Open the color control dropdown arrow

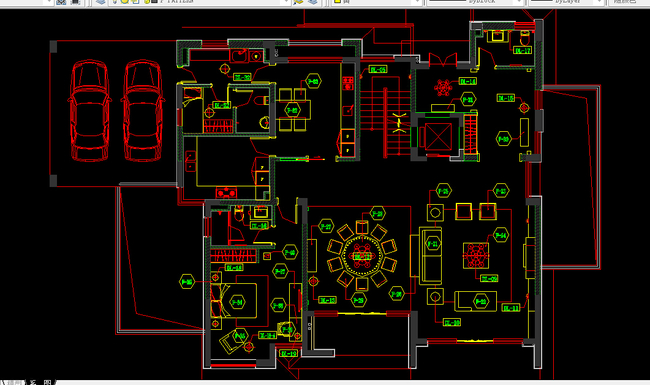[417, 2]
